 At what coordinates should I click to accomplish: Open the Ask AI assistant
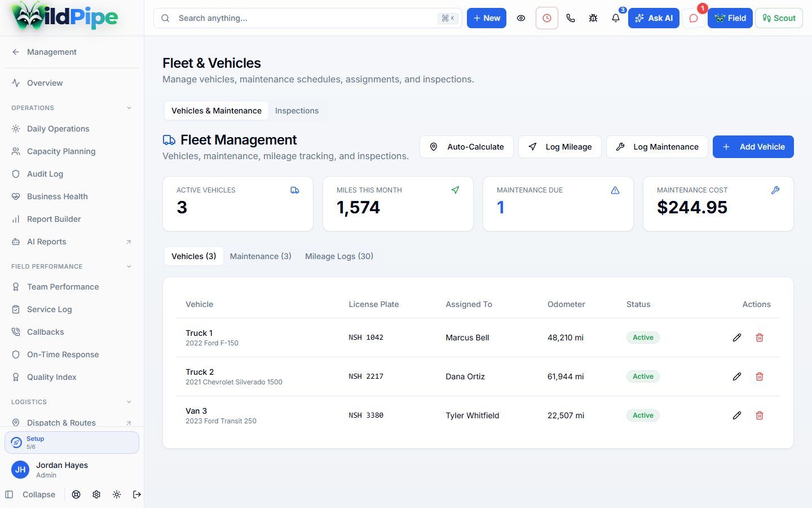pos(654,18)
